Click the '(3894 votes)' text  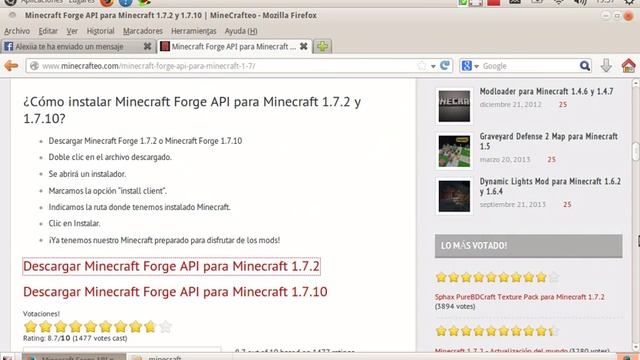tap(455, 306)
